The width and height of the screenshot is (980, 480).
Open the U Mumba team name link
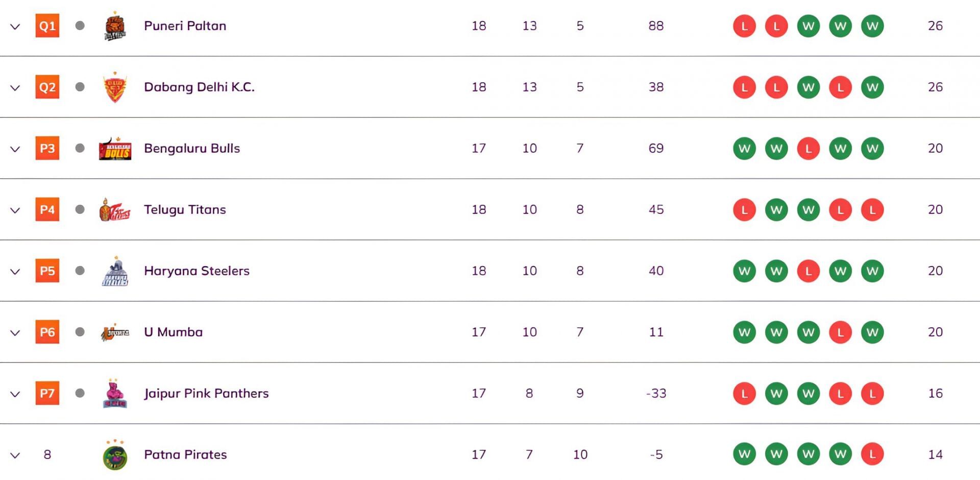(173, 332)
